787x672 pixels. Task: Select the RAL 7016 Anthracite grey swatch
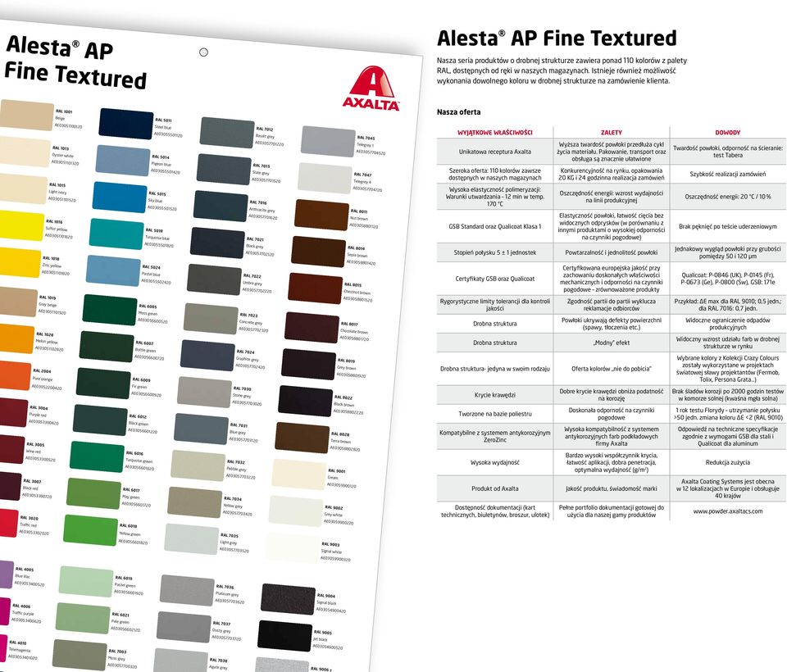221,207
